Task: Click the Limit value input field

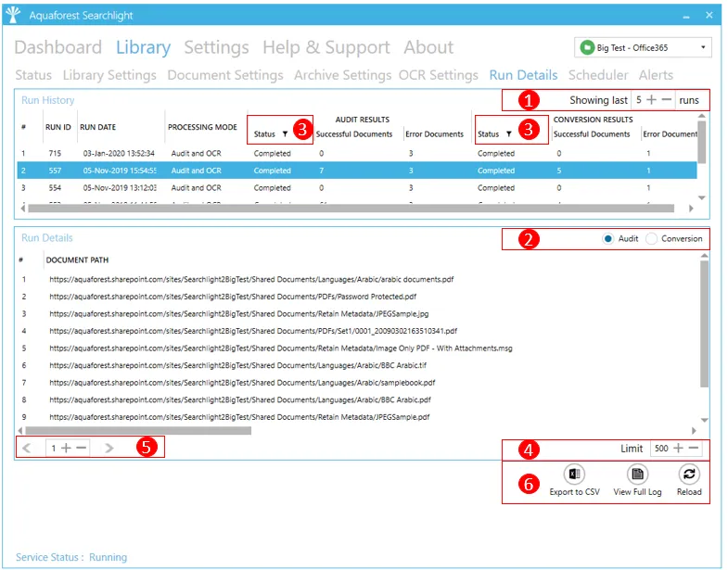Action: [x=660, y=449]
